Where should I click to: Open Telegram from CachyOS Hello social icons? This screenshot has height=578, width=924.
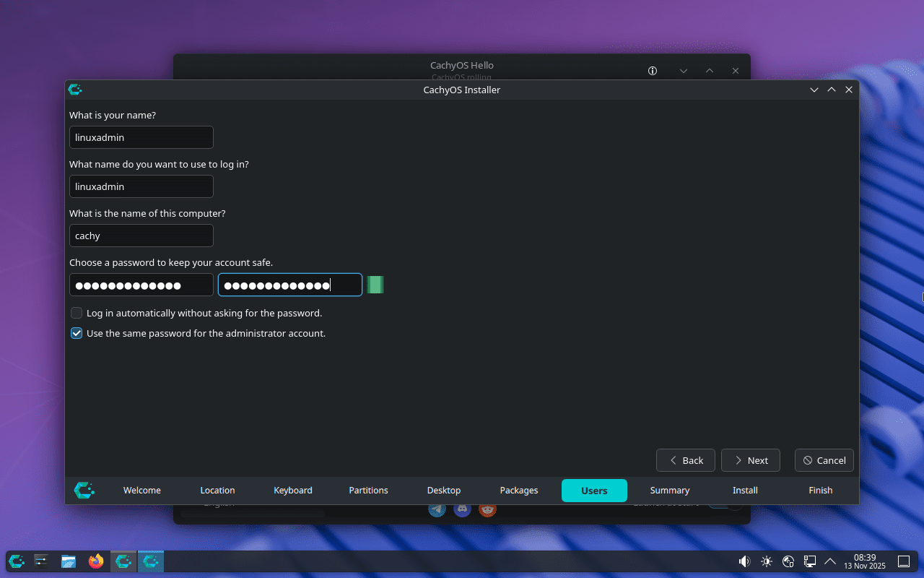[437, 509]
